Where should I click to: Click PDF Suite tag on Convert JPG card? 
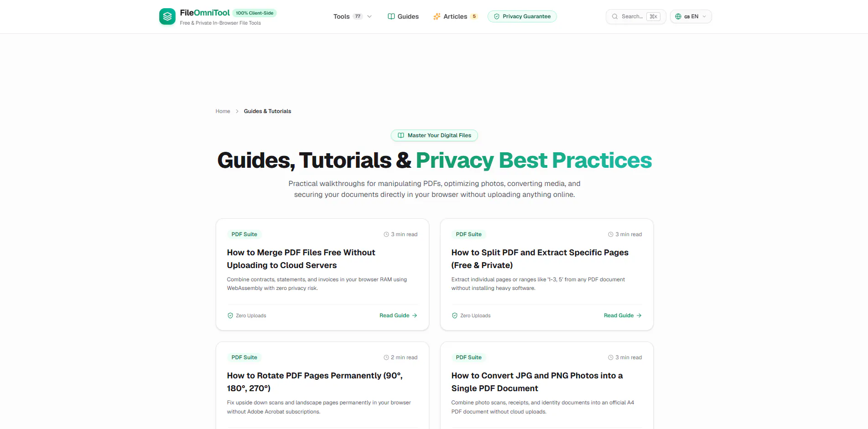[x=468, y=357]
